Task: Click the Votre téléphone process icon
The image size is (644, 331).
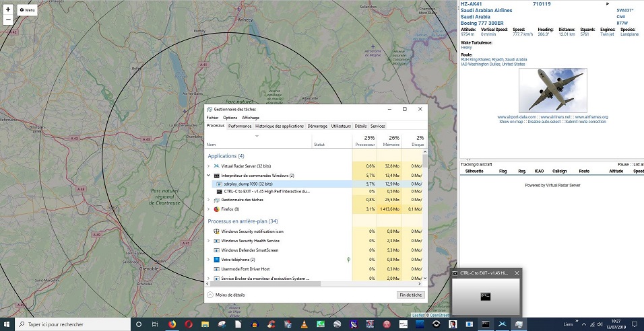Action: [x=216, y=260]
